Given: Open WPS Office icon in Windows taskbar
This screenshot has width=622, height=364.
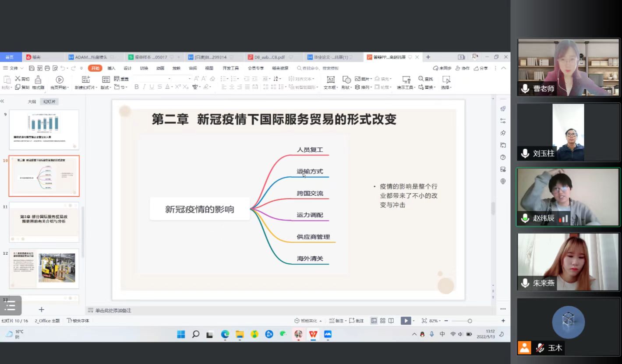Looking at the screenshot, I should 313,334.
